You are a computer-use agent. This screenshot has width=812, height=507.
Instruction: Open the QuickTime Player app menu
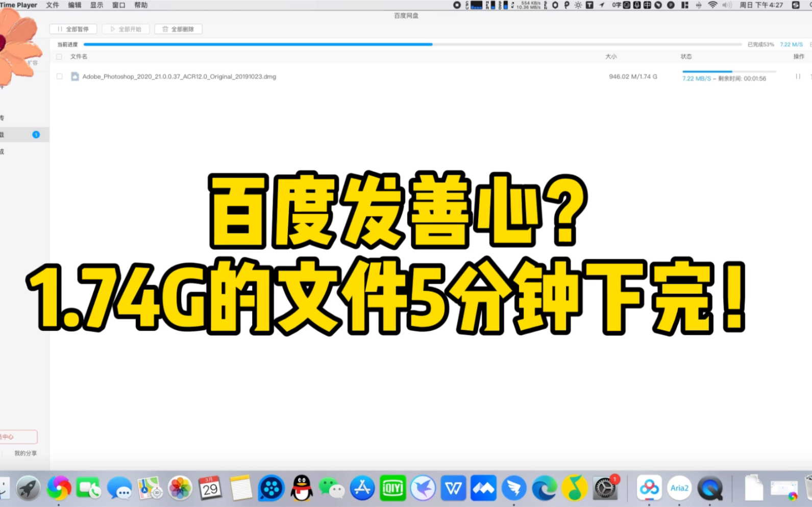[x=18, y=5]
